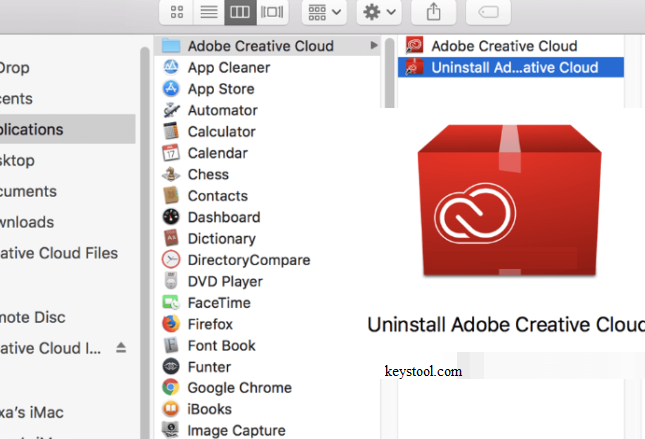
Task: Select 'App Cleaner' in applications list
Action: (x=229, y=67)
